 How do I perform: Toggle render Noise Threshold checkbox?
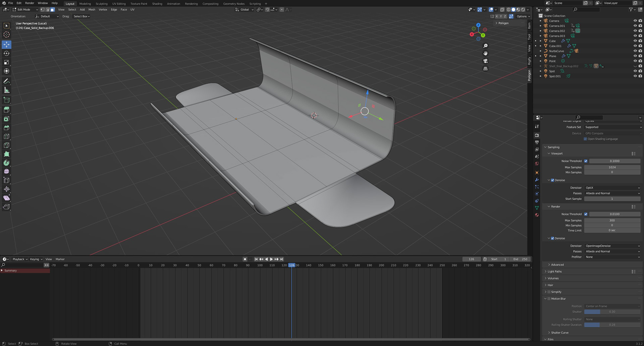pos(586,214)
